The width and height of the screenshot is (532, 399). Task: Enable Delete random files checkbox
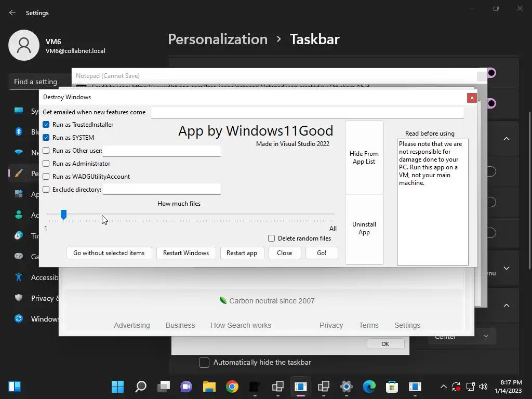271,238
